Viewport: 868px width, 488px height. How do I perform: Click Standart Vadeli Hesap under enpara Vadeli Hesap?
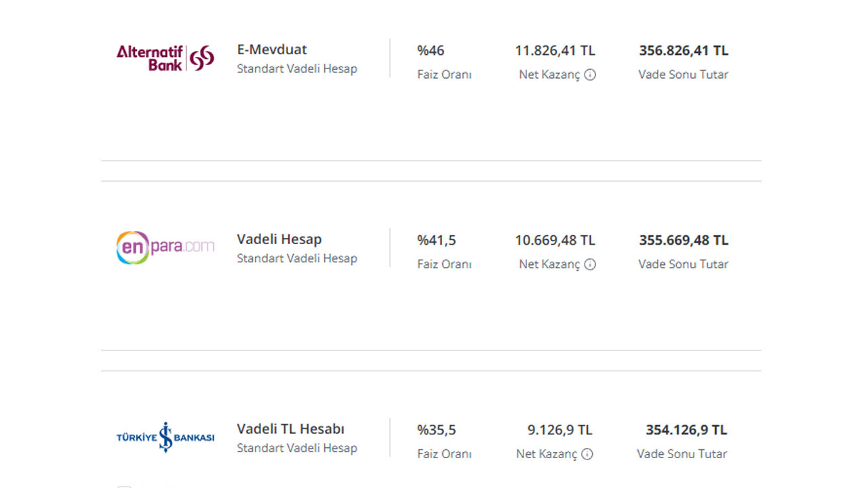(x=297, y=258)
